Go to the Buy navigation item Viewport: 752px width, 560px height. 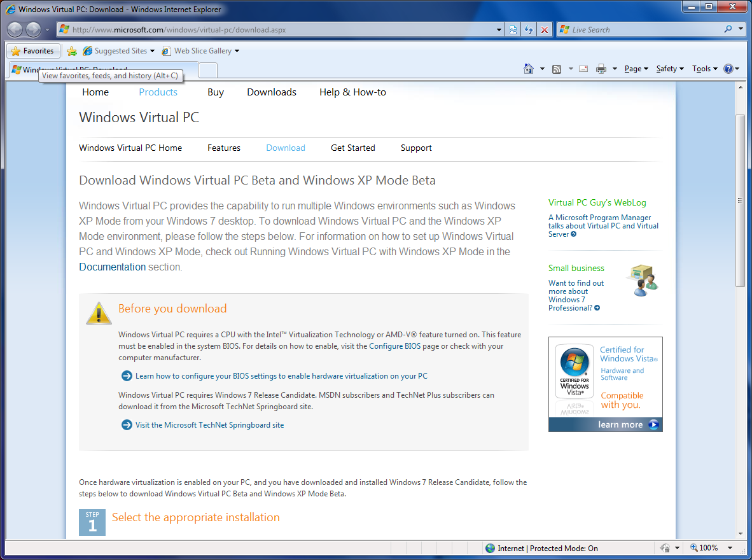tap(215, 92)
